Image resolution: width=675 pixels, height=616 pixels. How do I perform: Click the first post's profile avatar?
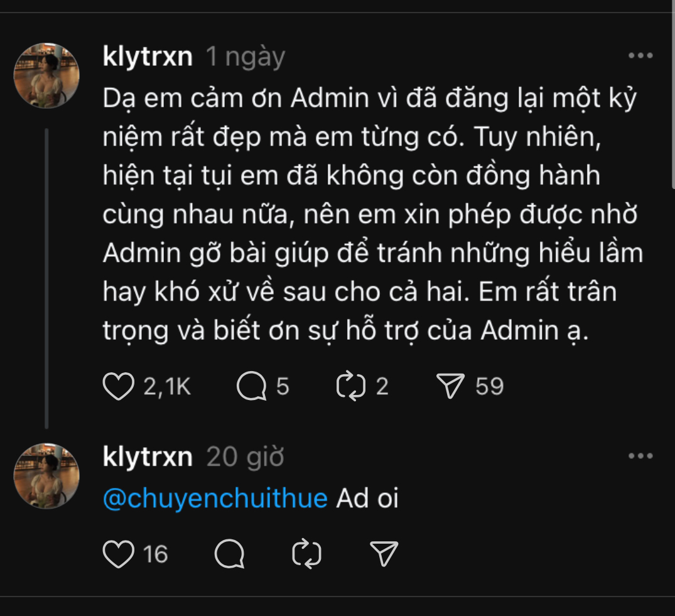click(x=46, y=75)
